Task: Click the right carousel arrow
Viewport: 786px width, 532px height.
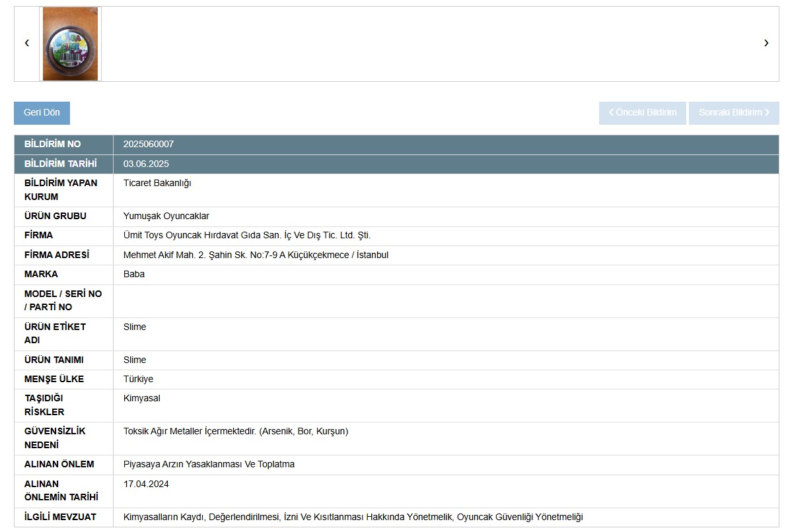Action: point(766,44)
